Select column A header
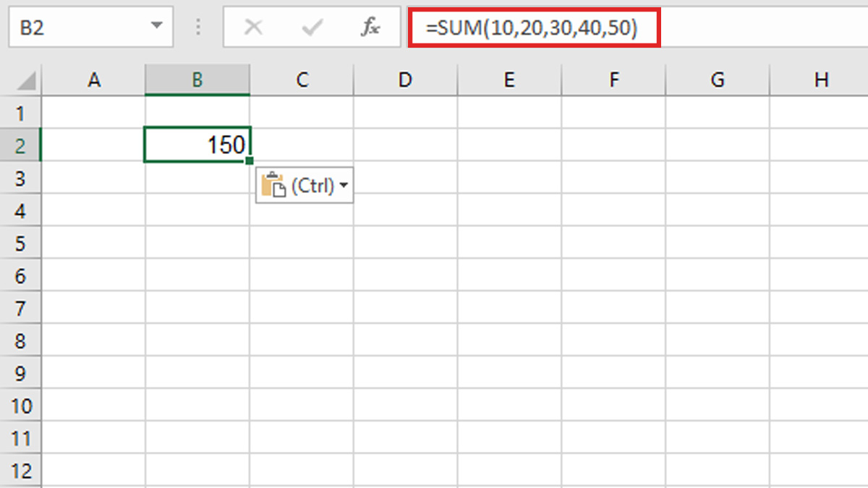868x488 pixels. 93,80
